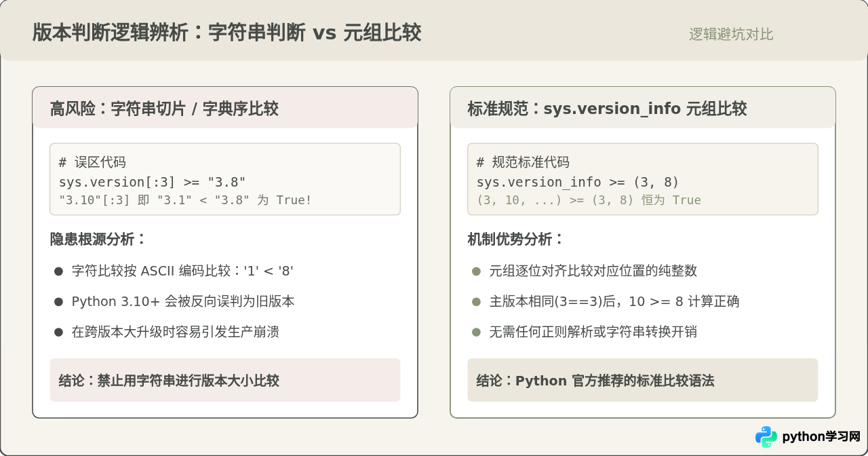Click the Python logo icon
Image resolution: width=868 pixels, height=456 pixels.
click(766, 437)
